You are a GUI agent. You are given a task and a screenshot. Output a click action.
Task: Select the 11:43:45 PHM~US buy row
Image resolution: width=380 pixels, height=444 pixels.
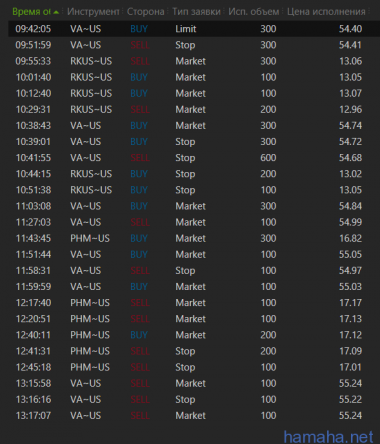pos(189,238)
